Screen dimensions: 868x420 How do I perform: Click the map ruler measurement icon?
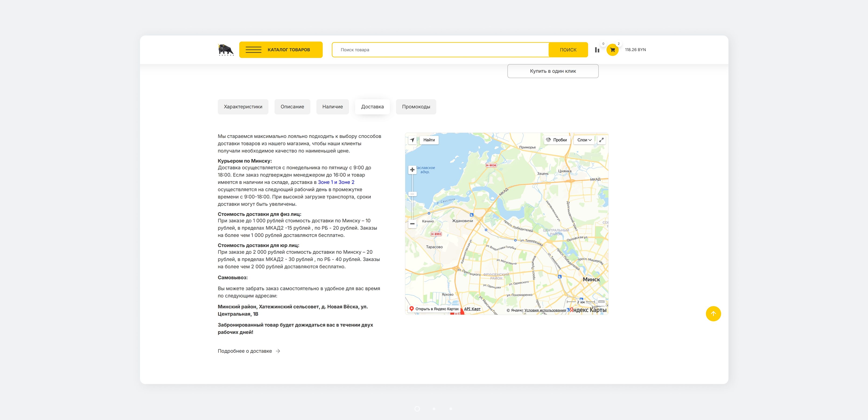click(601, 301)
